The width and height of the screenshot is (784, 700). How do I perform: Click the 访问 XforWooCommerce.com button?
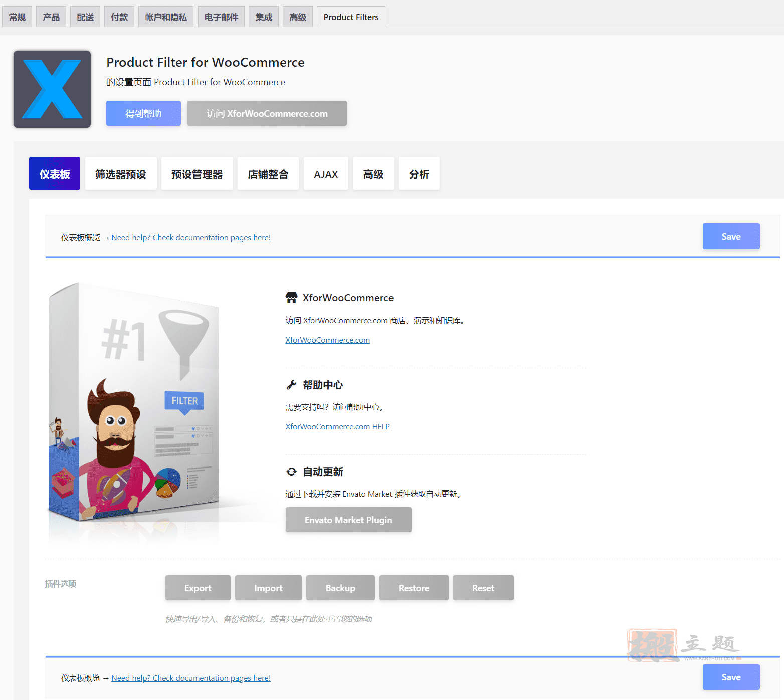tap(267, 113)
